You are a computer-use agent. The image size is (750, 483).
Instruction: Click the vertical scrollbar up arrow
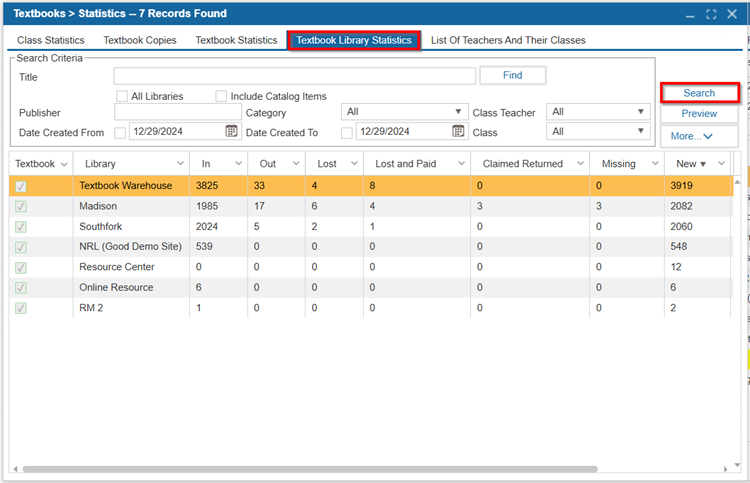(737, 182)
